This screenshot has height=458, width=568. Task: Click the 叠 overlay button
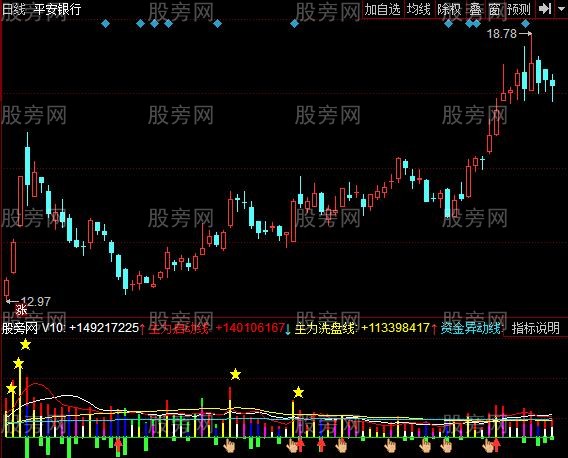click(475, 9)
